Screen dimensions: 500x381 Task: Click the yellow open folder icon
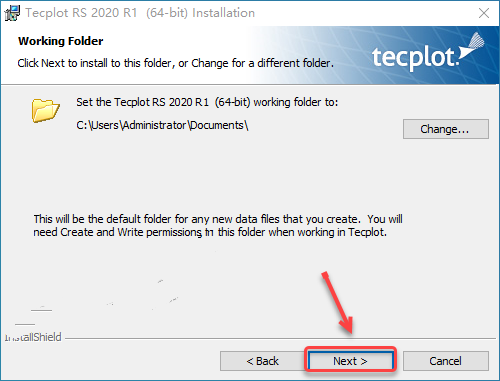pos(46,110)
